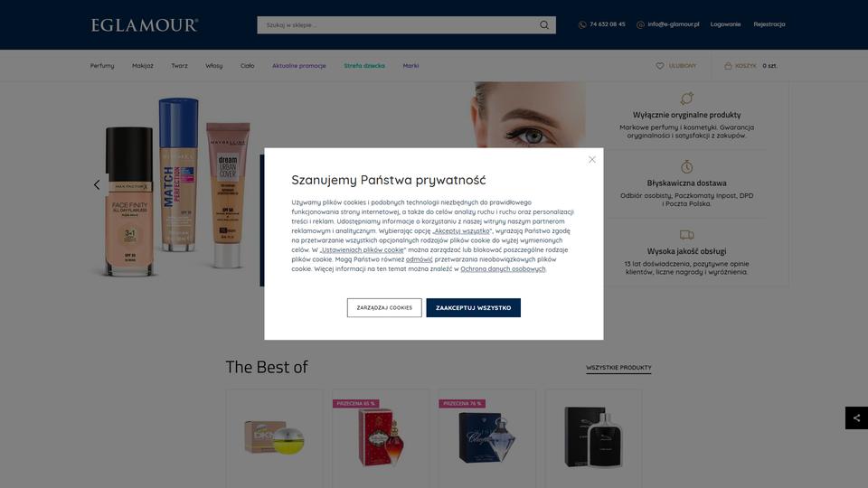Open the Makijaż menu item
Viewport: 868px width, 488px height.
143,66
